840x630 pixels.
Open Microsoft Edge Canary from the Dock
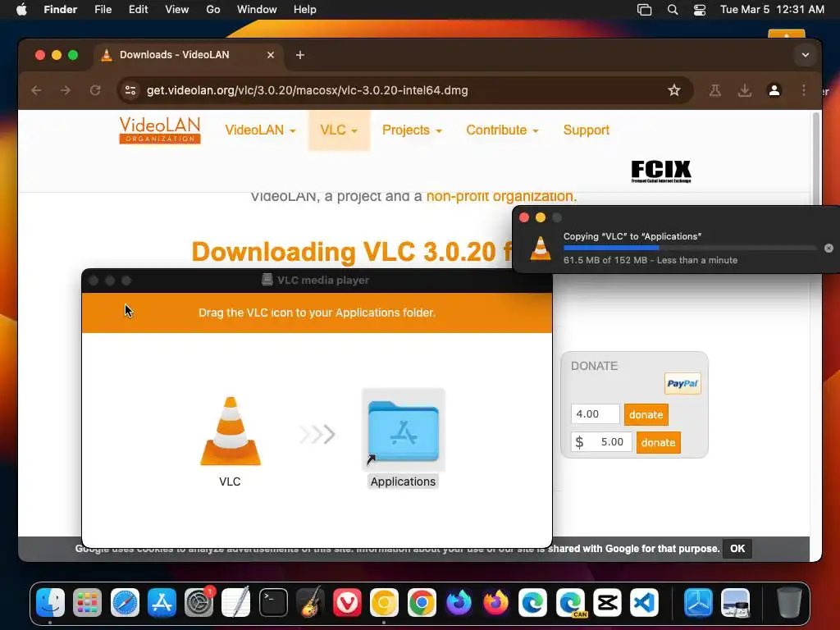pos(570,603)
